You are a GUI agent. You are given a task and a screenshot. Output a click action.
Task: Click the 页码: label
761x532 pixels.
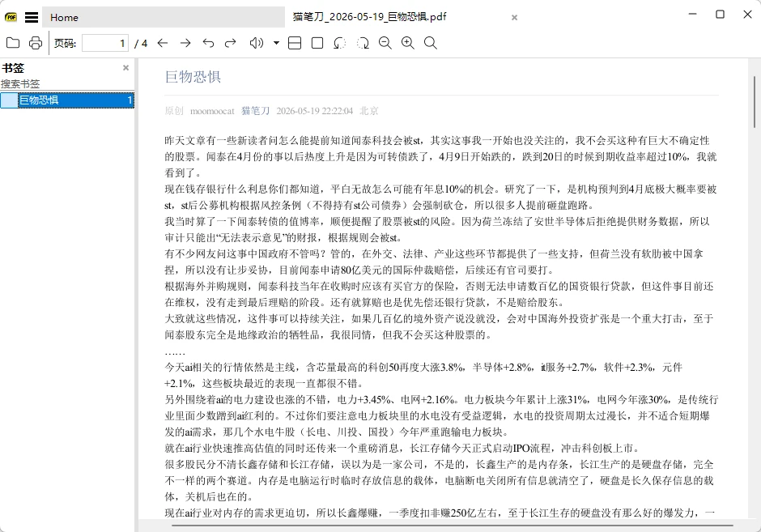(65, 44)
